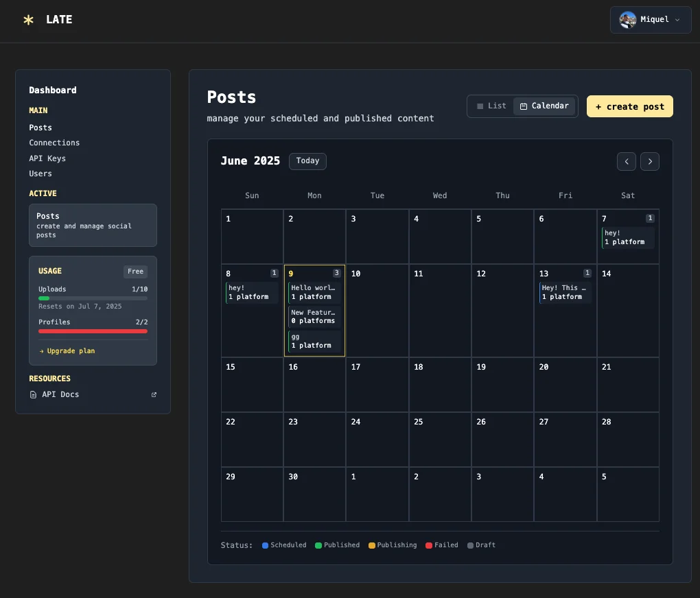The width and height of the screenshot is (700, 598).
Task: Click the external link icon beside API Docs
Action: pos(154,394)
